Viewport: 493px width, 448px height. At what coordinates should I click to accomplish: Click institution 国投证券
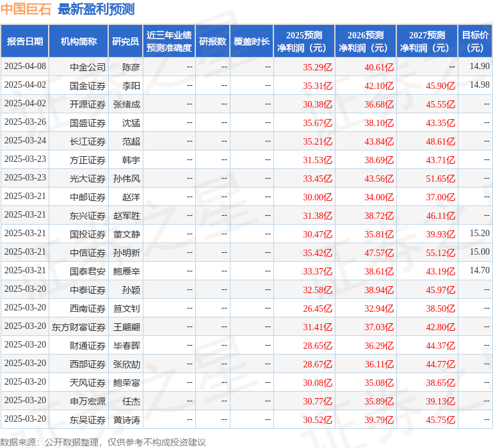point(88,234)
